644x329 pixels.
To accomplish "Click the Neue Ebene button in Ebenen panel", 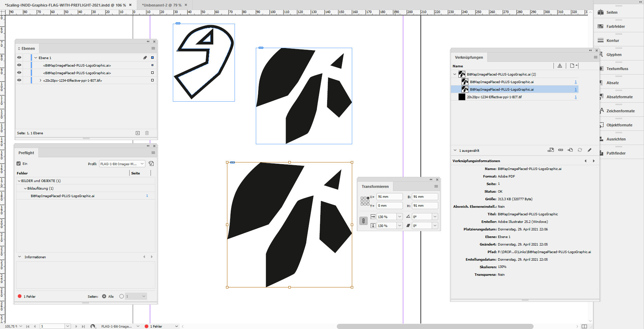I will tap(138, 133).
